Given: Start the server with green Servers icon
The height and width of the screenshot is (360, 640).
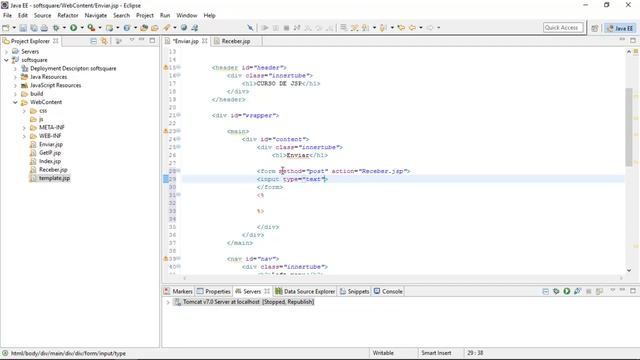Looking at the screenshot, I should 567,291.
